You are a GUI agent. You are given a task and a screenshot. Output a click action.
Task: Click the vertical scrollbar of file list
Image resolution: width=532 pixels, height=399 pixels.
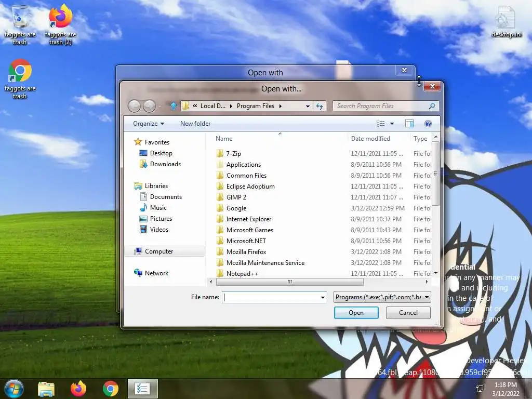tap(436, 174)
